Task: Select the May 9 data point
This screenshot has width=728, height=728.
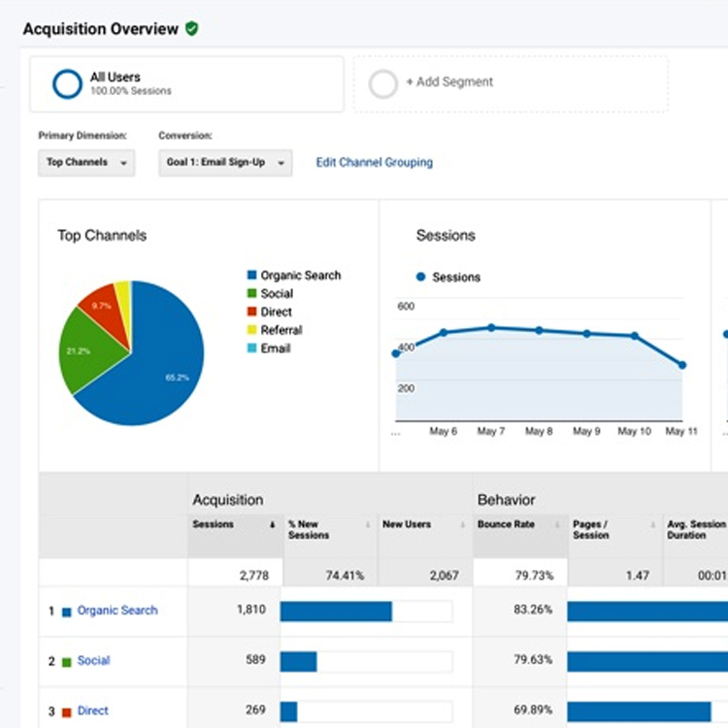Action: [x=587, y=333]
